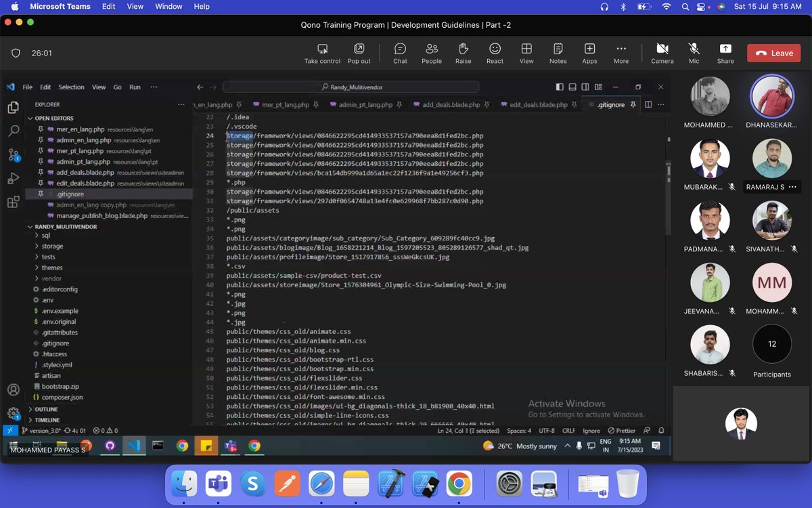This screenshot has height=508, width=812.
Task: Click the Prettier status bar item
Action: [621, 431]
